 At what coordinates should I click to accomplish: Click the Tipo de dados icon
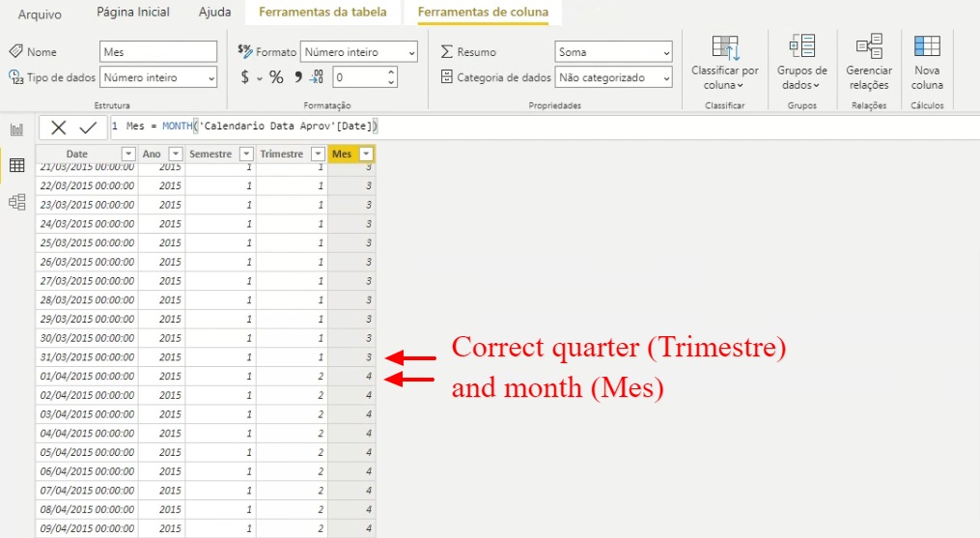pos(16,77)
